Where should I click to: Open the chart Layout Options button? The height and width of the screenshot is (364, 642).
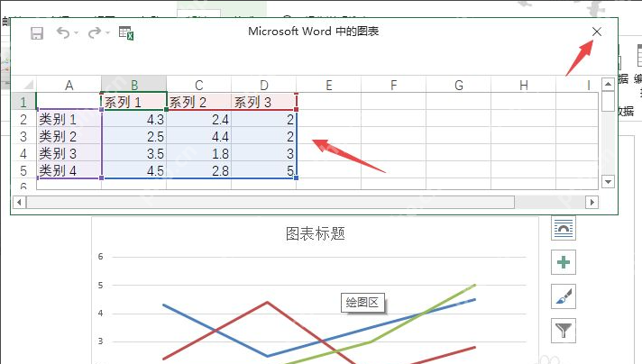click(x=564, y=228)
